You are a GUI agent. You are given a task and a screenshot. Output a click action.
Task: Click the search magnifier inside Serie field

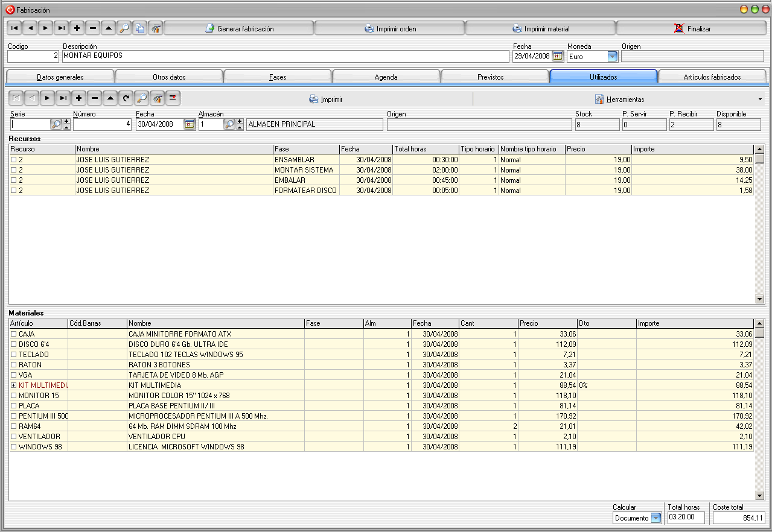coord(56,124)
